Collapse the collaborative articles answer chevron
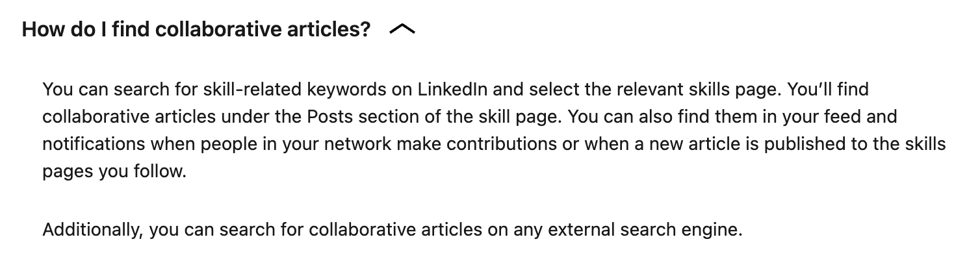This screenshot has width=980, height=261. click(402, 29)
